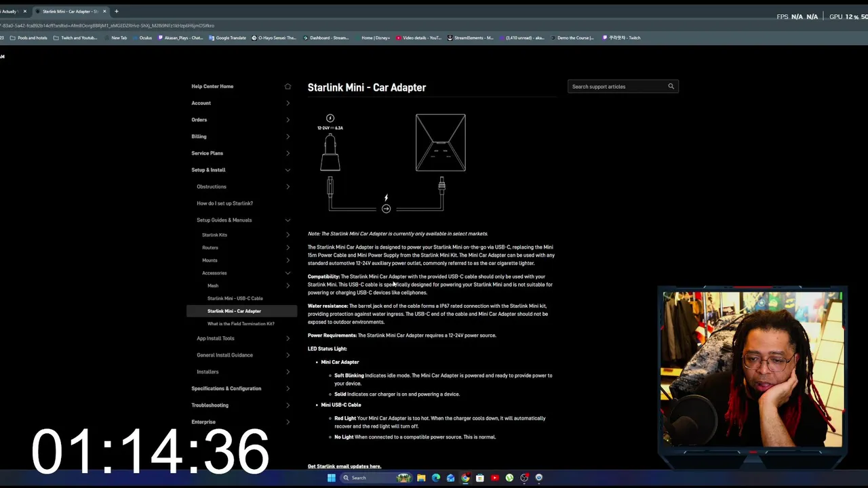
Task: Expand the Service Plans section
Action: coord(288,153)
